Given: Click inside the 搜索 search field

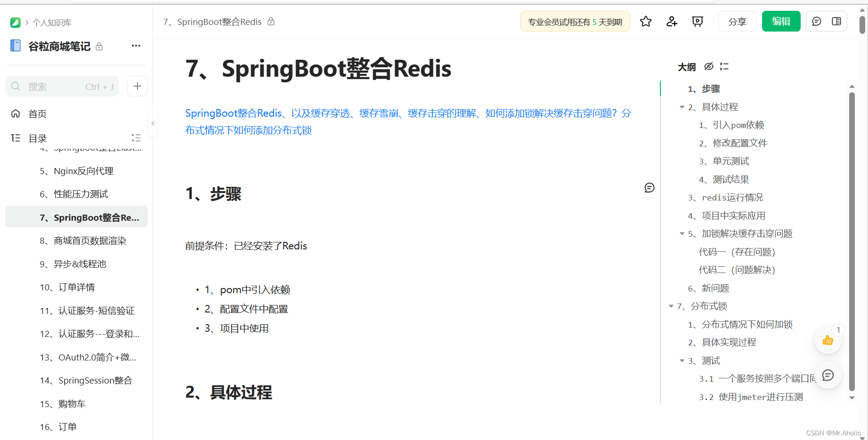Looking at the screenshot, I should [56, 86].
